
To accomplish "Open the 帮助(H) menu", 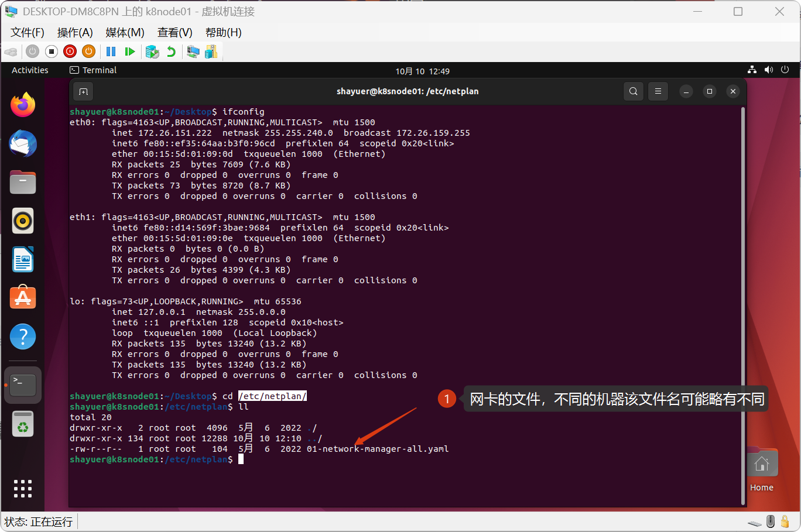I will [223, 32].
